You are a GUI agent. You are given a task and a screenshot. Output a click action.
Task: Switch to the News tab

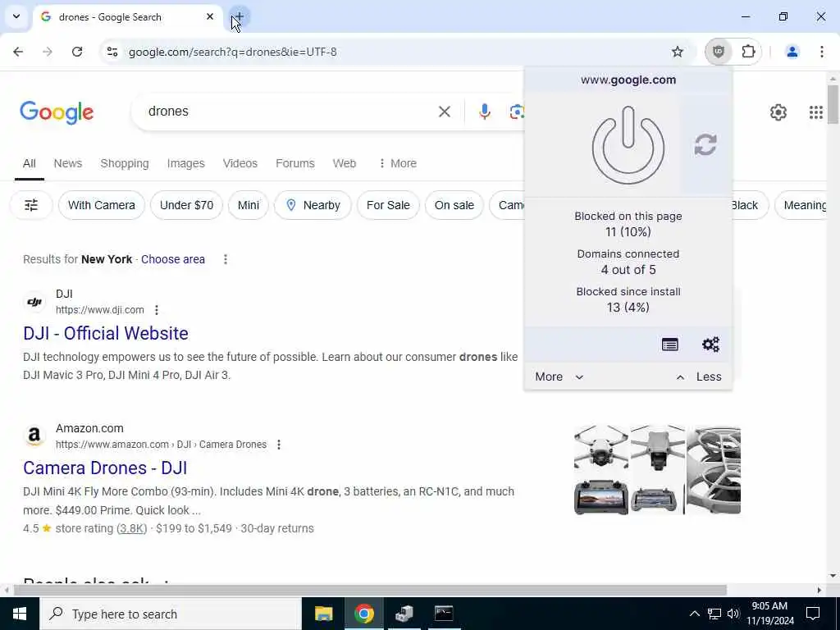(67, 163)
